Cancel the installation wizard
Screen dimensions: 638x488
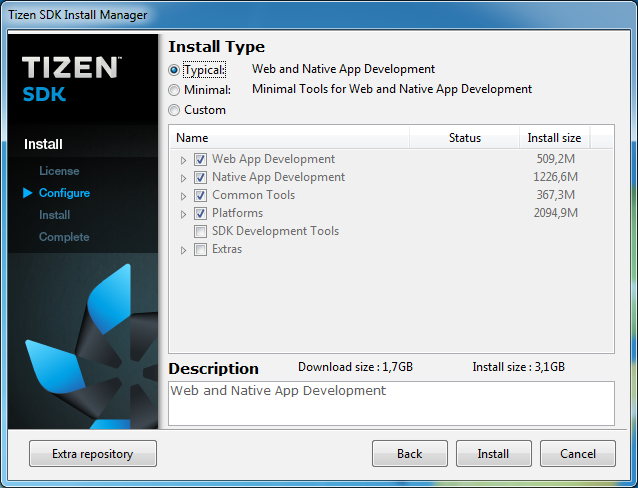[578, 453]
